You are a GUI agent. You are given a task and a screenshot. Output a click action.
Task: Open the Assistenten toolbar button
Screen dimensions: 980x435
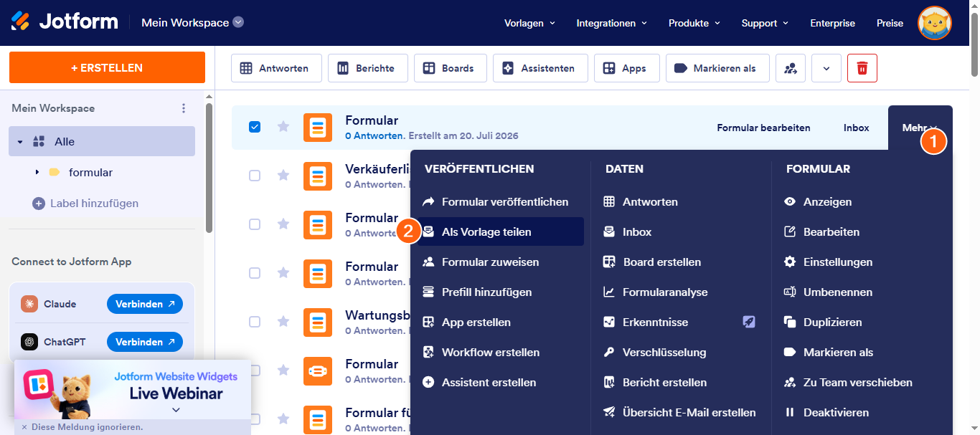click(540, 68)
